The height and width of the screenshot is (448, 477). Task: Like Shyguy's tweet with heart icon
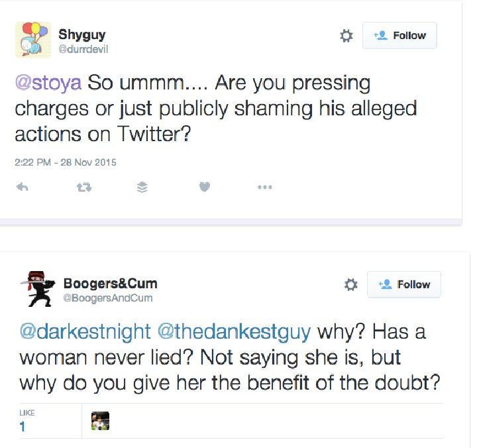tap(205, 187)
